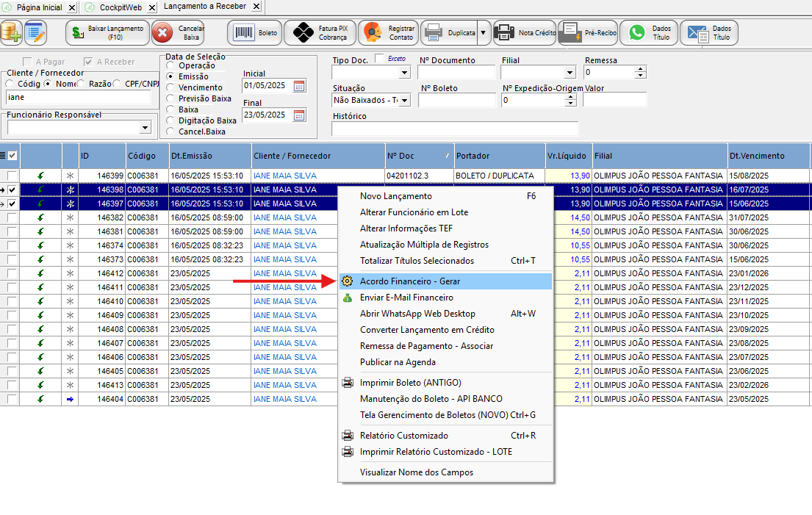Image resolution: width=812 pixels, height=515 pixels.
Task: Select Digitação Baixa radio button
Action: coord(170,120)
